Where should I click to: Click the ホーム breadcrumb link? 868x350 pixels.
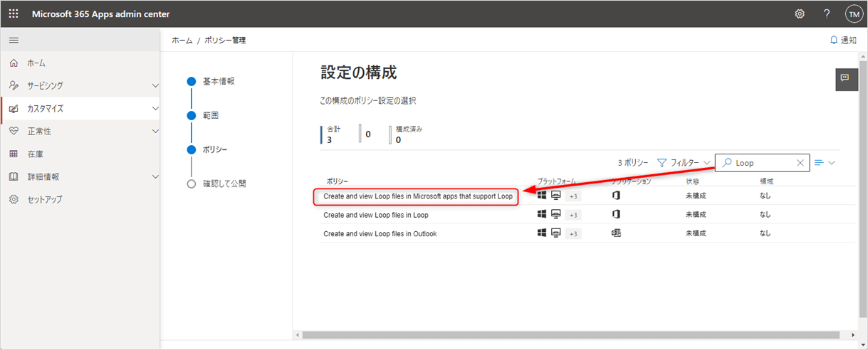click(182, 41)
